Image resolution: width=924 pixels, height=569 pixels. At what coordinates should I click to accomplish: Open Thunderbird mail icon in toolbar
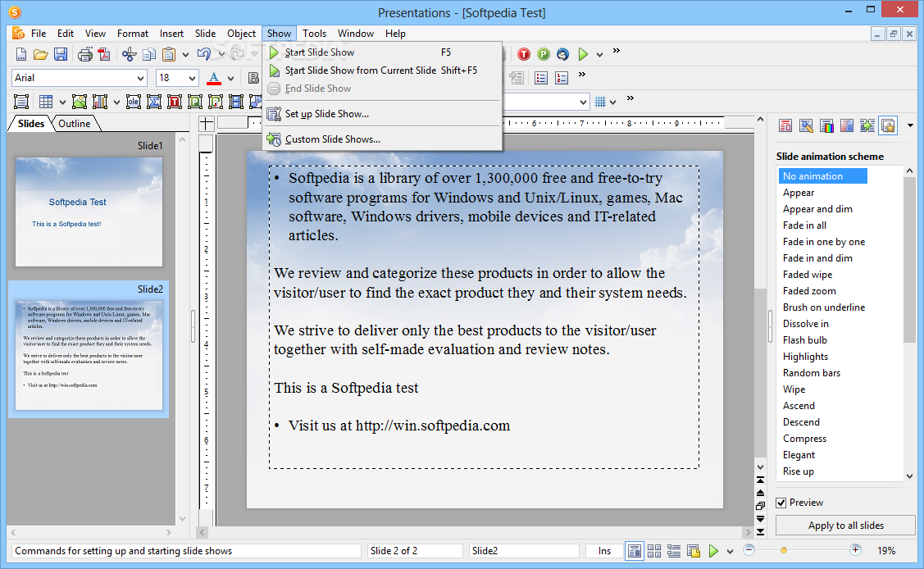tap(562, 55)
